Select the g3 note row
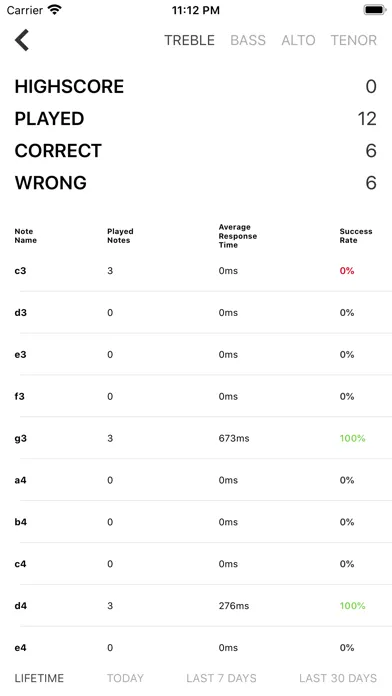The width and height of the screenshot is (392, 696). coord(196,439)
